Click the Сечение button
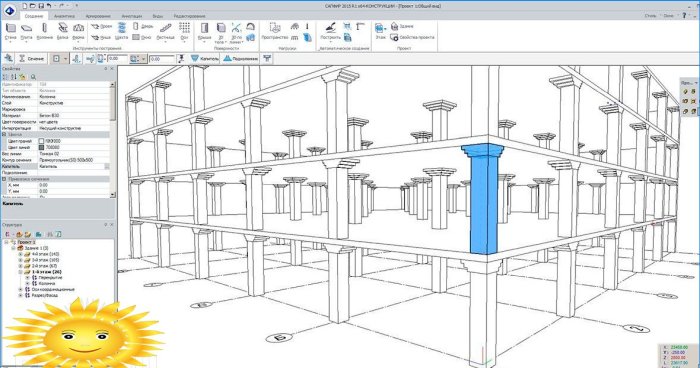The width and height of the screenshot is (700, 368). coord(32,59)
